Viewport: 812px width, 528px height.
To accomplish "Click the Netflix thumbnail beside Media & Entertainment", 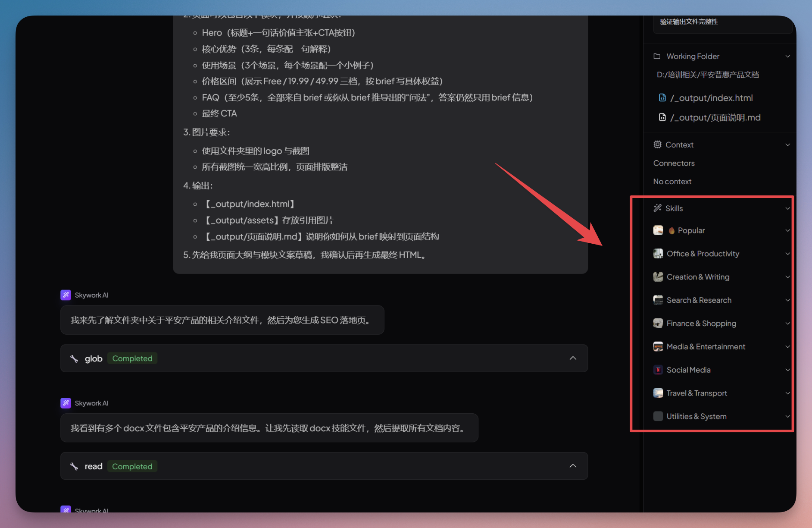I will [x=658, y=346].
